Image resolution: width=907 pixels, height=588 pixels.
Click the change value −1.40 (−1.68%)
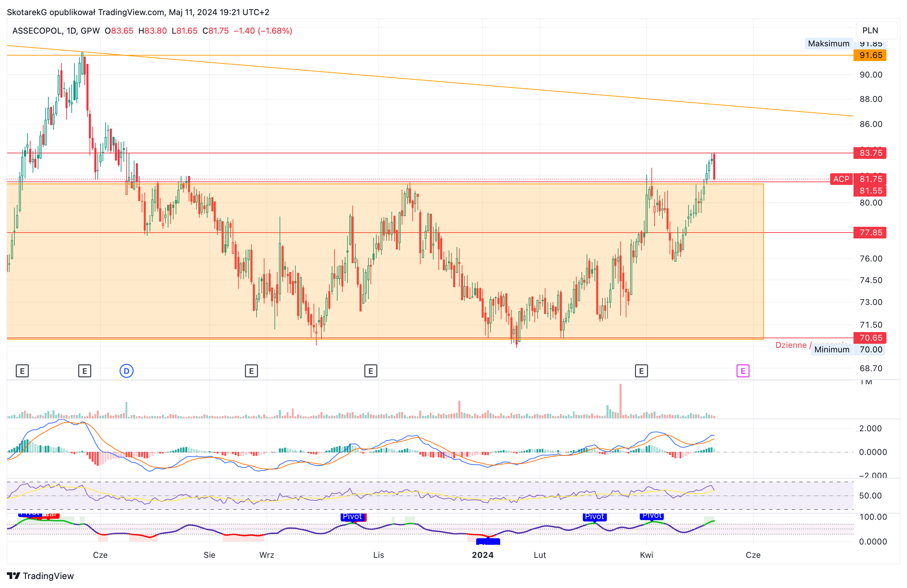tap(263, 31)
